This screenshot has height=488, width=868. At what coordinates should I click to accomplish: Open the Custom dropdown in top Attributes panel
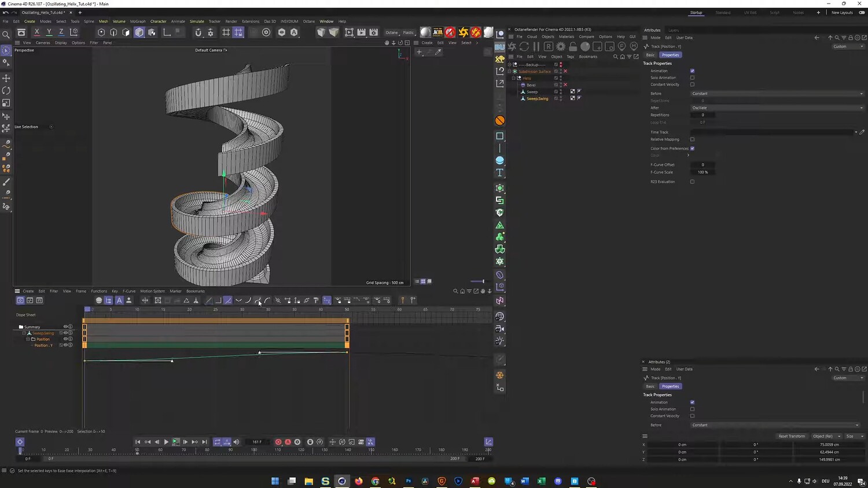tap(848, 46)
